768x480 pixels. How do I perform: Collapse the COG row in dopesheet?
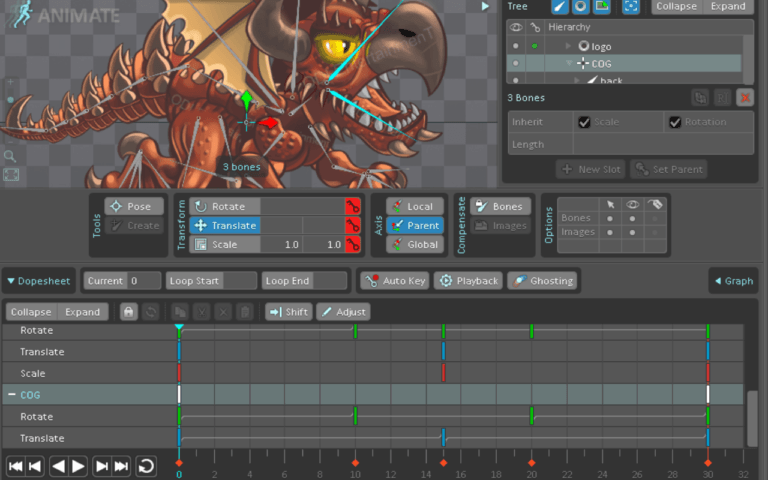pos(11,395)
